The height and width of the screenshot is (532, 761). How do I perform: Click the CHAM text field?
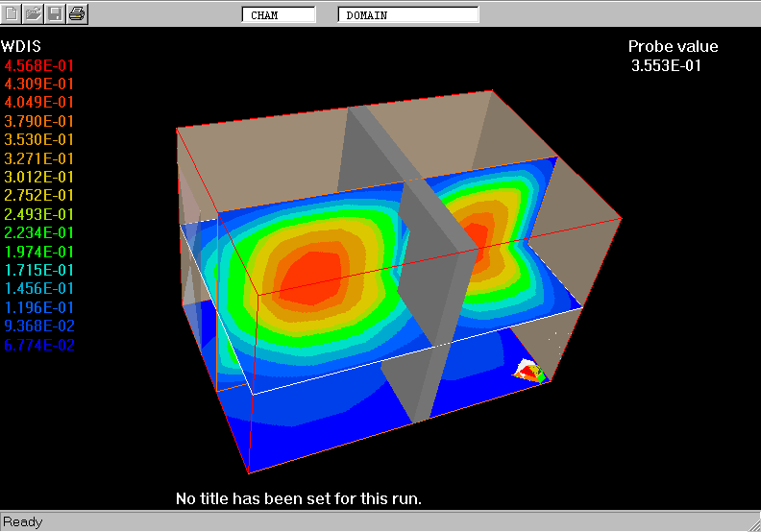[278, 15]
